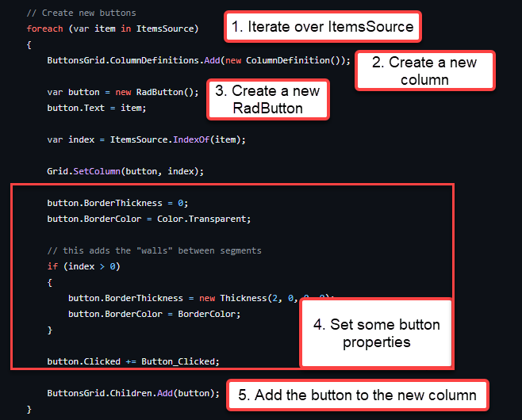The width and height of the screenshot is (522, 420).
Task: Click the Color.Transparent assignment line
Action: tap(159, 219)
